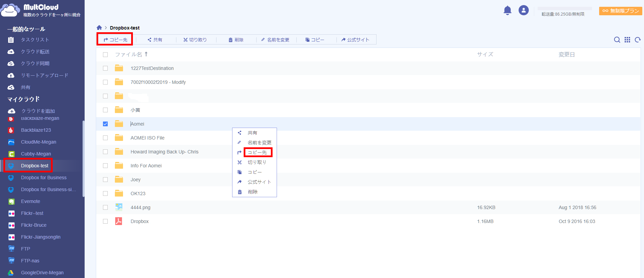Viewport: 644px width, 278px height.
Task: Click the Oct 9 2016 16:03 date cell
Action: point(577,221)
